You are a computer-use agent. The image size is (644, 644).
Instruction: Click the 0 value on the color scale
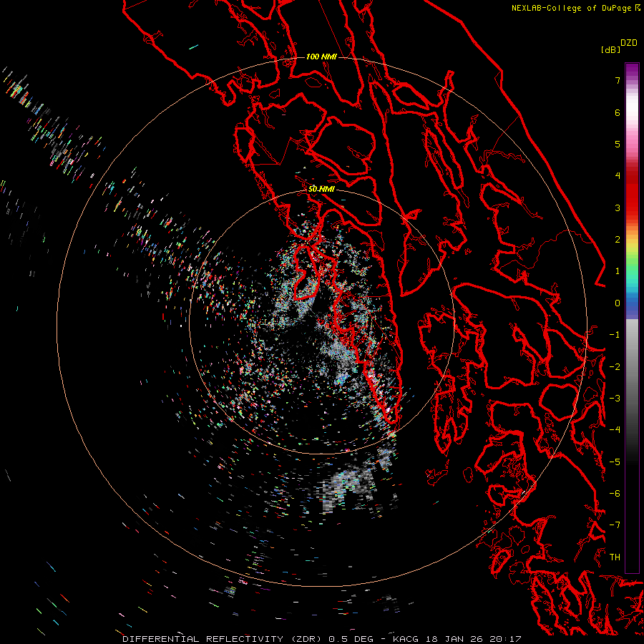[618, 303]
